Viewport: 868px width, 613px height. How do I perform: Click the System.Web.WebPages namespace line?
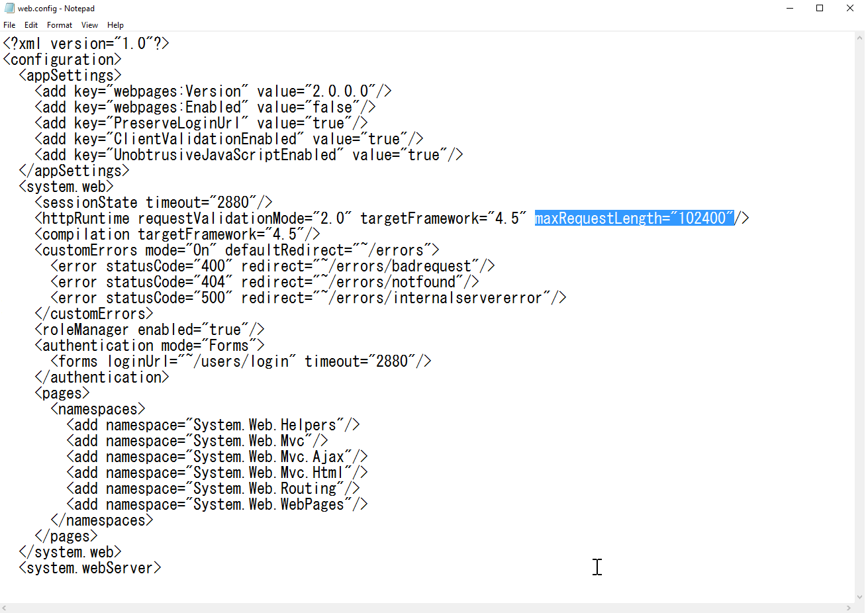point(217,504)
